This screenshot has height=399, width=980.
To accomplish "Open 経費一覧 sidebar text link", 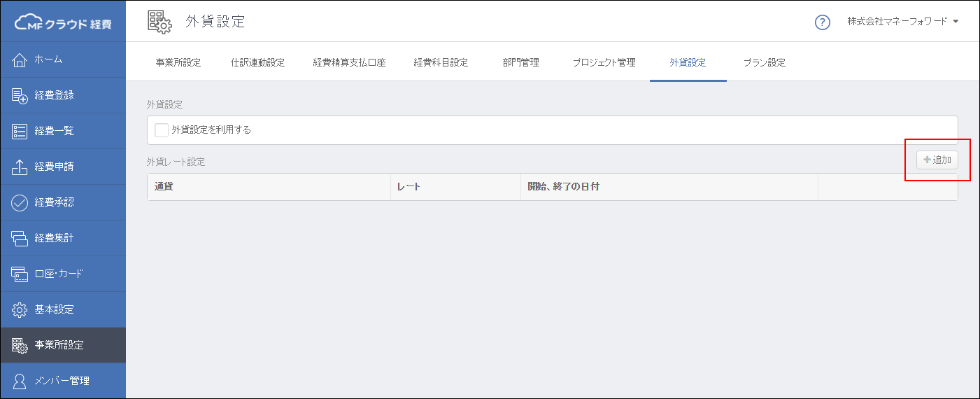I will tap(54, 131).
